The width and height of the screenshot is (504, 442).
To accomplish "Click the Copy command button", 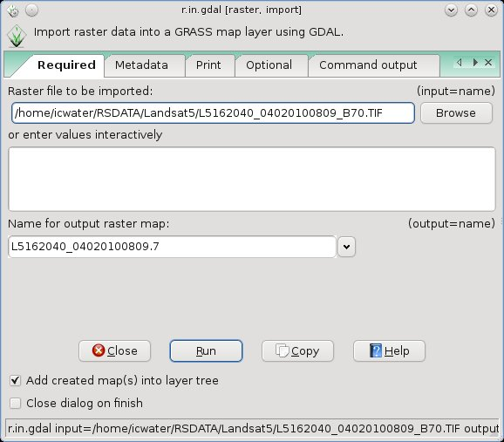I will 297,351.
